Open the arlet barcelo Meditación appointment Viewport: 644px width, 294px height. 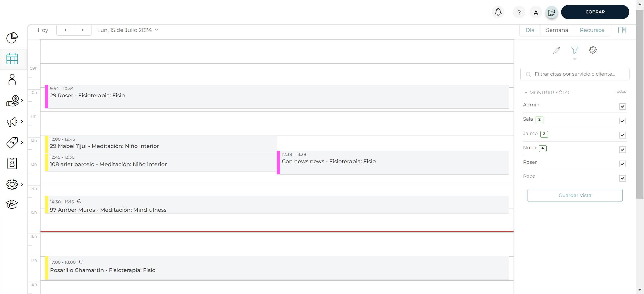coord(161,162)
